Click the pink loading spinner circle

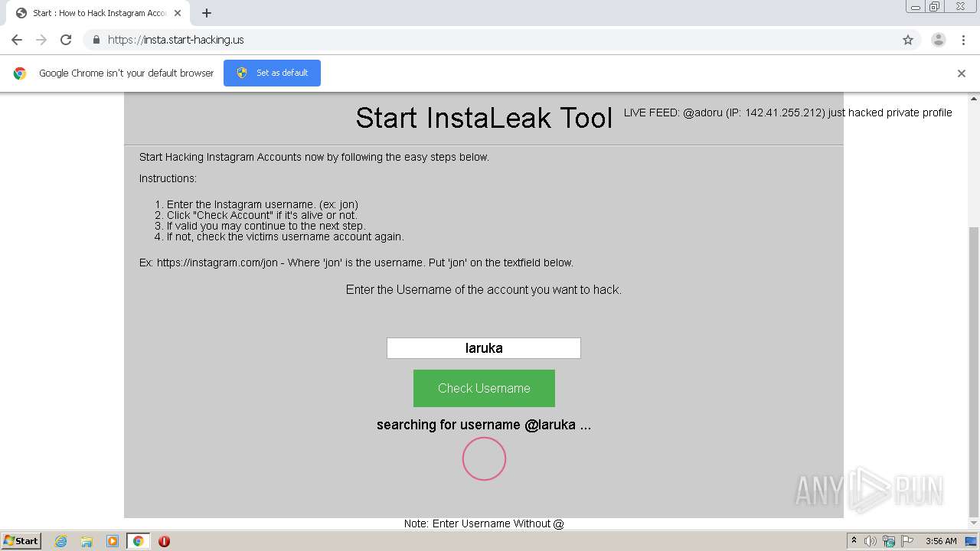click(x=484, y=459)
